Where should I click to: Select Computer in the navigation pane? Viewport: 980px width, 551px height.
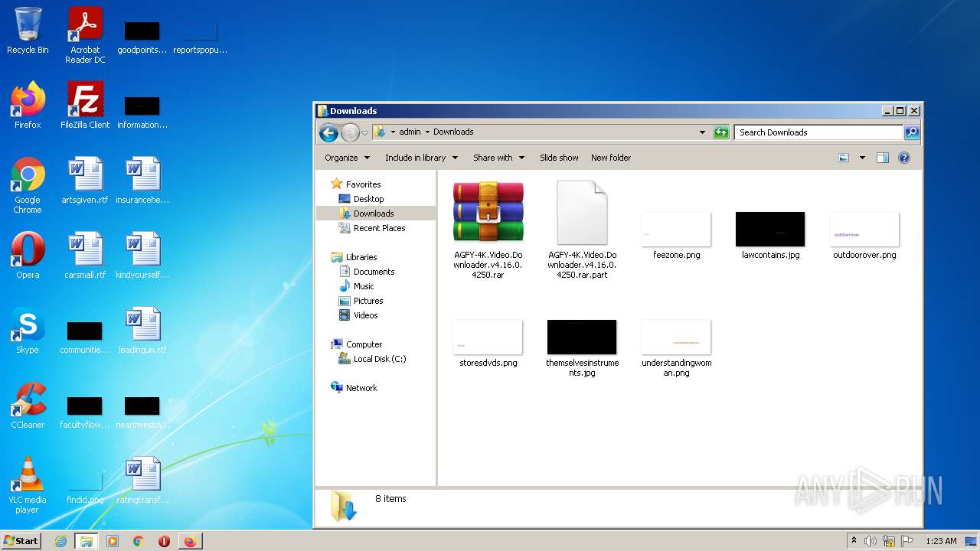click(x=364, y=344)
